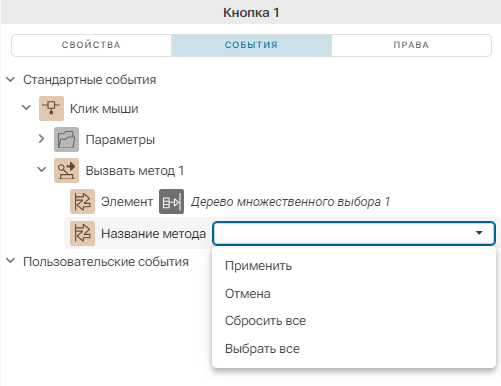Expand the Параметры node
Viewport: 501px width, 386px height.
pyautogui.click(x=41, y=139)
